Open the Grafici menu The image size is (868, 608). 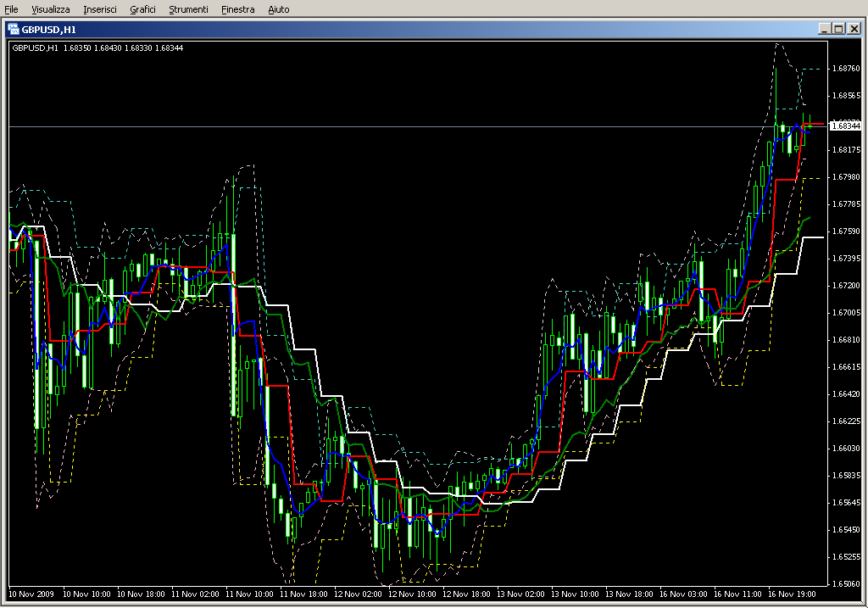tap(142, 9)
